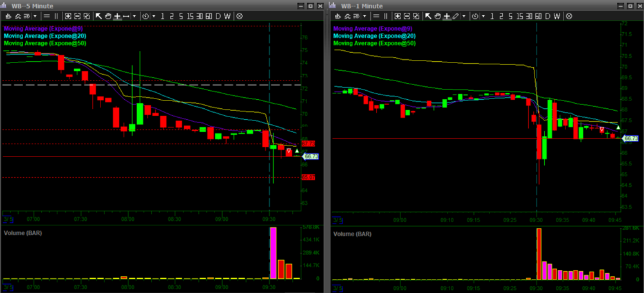Viewport: 644px width, 293px height.
Task: Click the horizontal measure tool in 5 Minute chart
Action: pyautogui.click(x=125, y=15)
